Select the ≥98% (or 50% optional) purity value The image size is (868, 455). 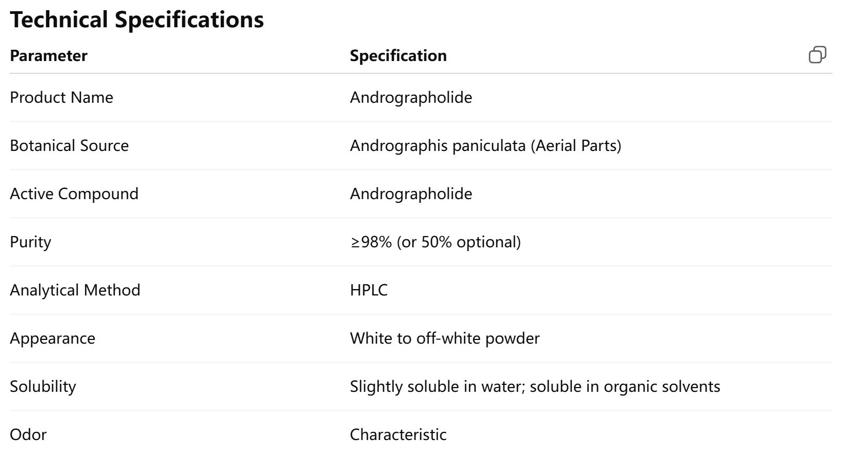[435, 242]
